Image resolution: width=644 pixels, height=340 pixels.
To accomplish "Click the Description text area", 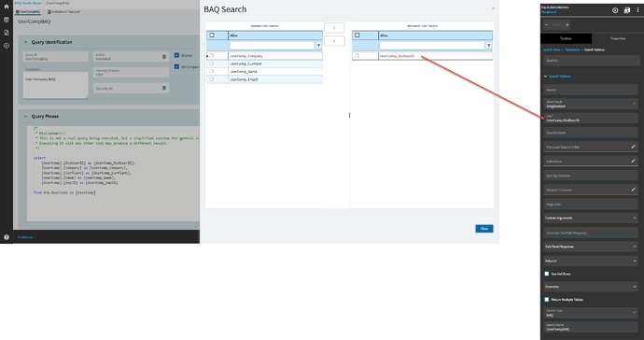I will tap(55, 85).
